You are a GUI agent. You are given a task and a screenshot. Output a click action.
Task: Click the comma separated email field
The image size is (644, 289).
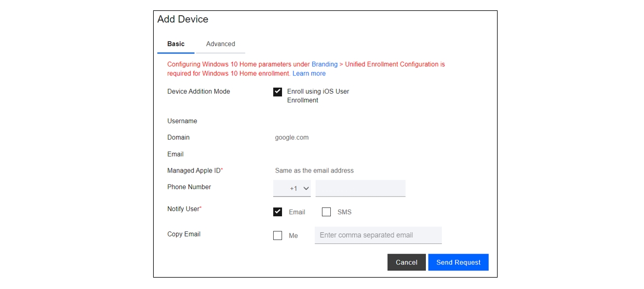tap(378, 235)
